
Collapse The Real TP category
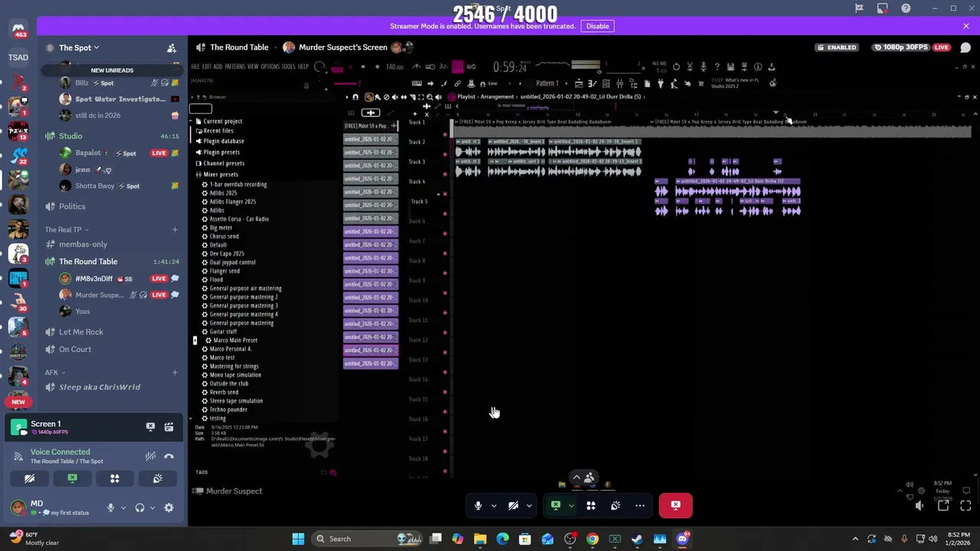click(67, 230)
